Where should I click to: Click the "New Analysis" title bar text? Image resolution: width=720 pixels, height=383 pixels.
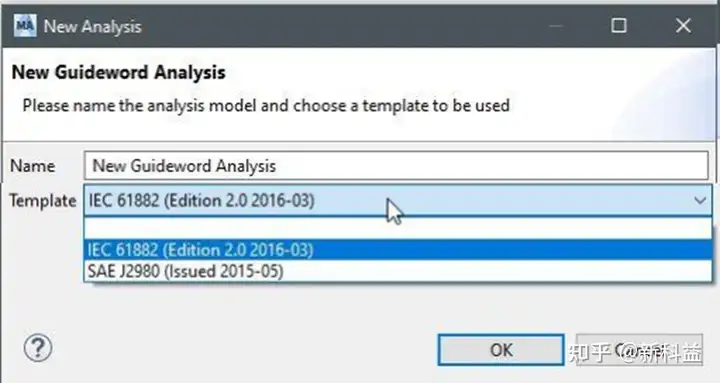tap(92, 27)
